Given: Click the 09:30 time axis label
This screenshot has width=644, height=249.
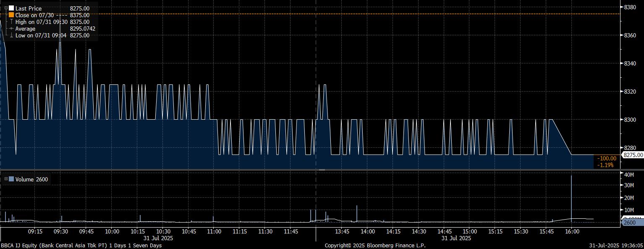Looking at the screenshot, I should (61, 231).
